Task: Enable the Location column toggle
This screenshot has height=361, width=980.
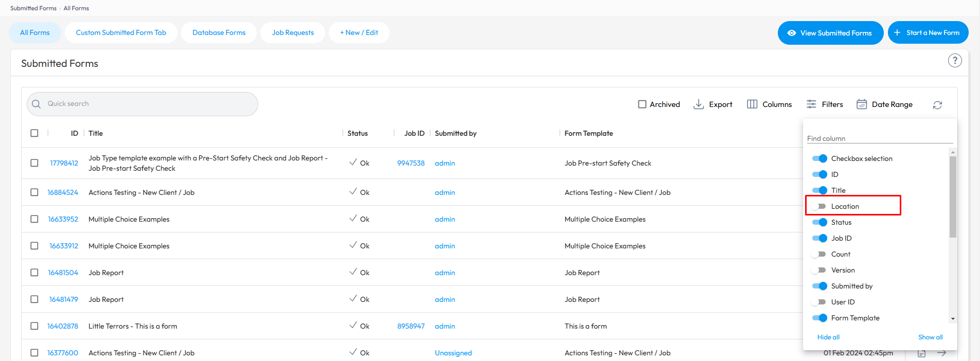Action: pyautogui.click(x=819, y=206)
